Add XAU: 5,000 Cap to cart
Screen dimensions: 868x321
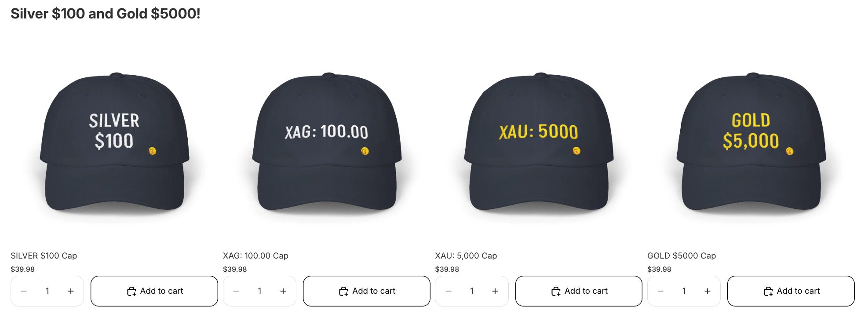pos(579,291)
